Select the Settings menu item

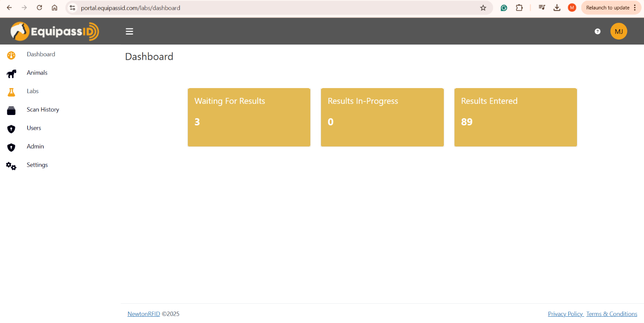click(37, 165)
